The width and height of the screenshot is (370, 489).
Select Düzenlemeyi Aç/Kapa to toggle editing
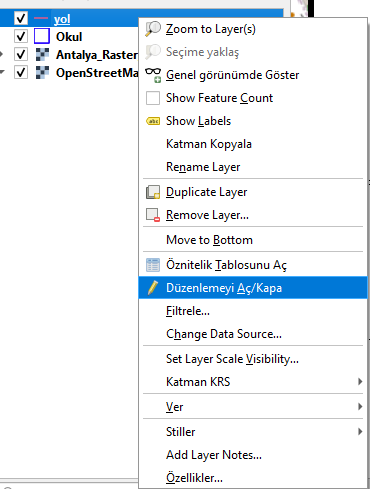(253, 288)
